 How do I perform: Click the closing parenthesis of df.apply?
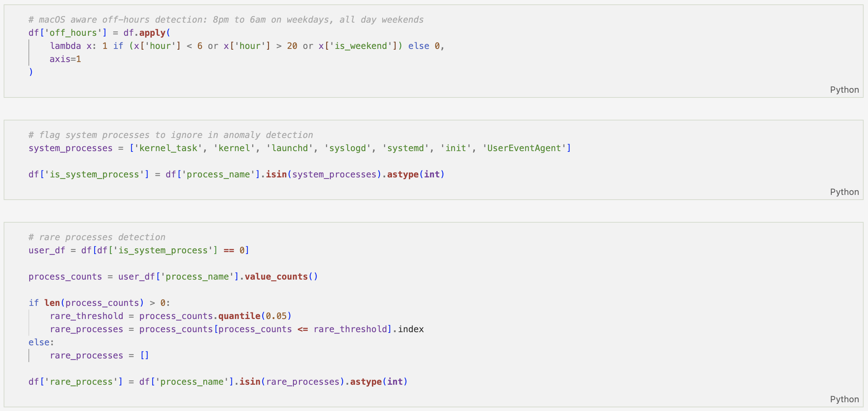point(31,72)
